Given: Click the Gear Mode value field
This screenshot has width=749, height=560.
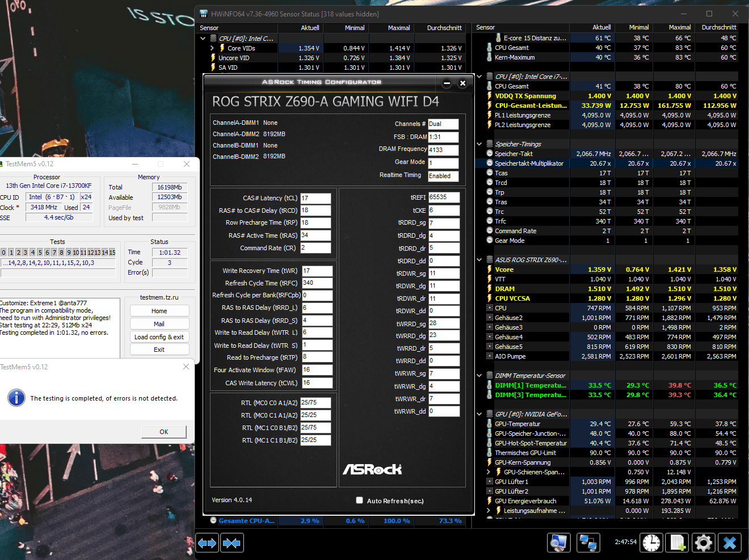Looking at the screenshot, I should click(x=443, y=163).
